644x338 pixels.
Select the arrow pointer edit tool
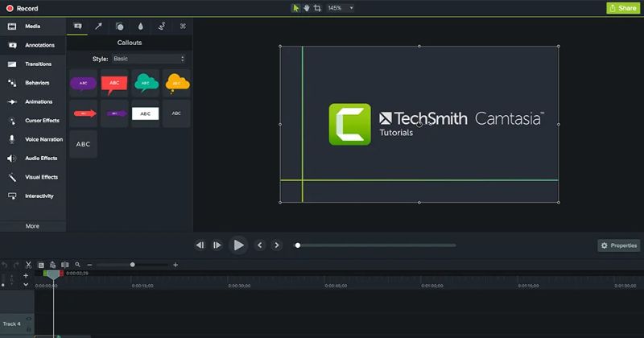[x=295, y=8]
